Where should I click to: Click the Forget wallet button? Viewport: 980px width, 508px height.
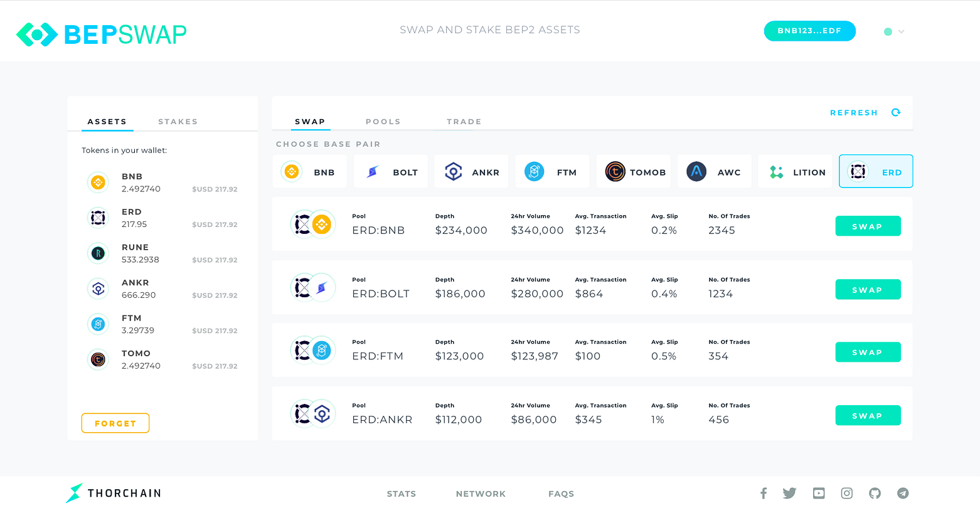pyautogui.click(x=115, y=423)
